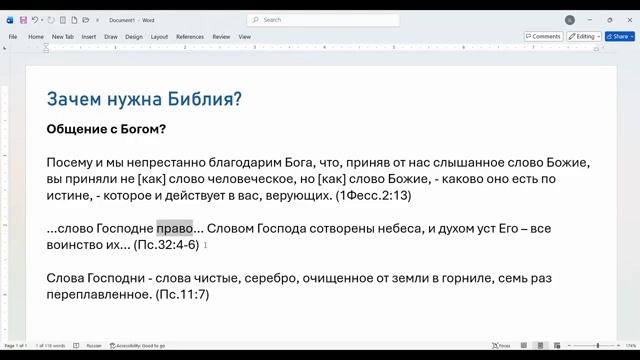Open the Insert tab
The width and height of the screenshot is (640, 360).
(x=89, y=37)
